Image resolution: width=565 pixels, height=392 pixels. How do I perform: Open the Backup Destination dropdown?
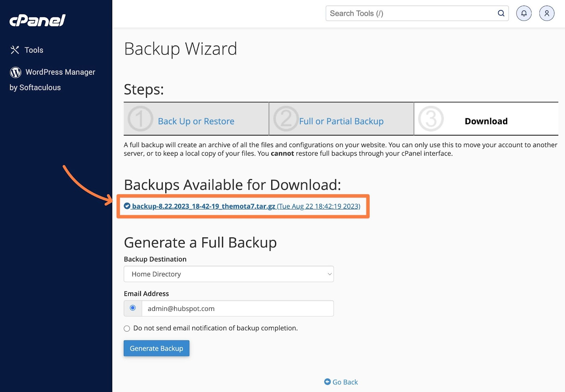pos(228,274)
